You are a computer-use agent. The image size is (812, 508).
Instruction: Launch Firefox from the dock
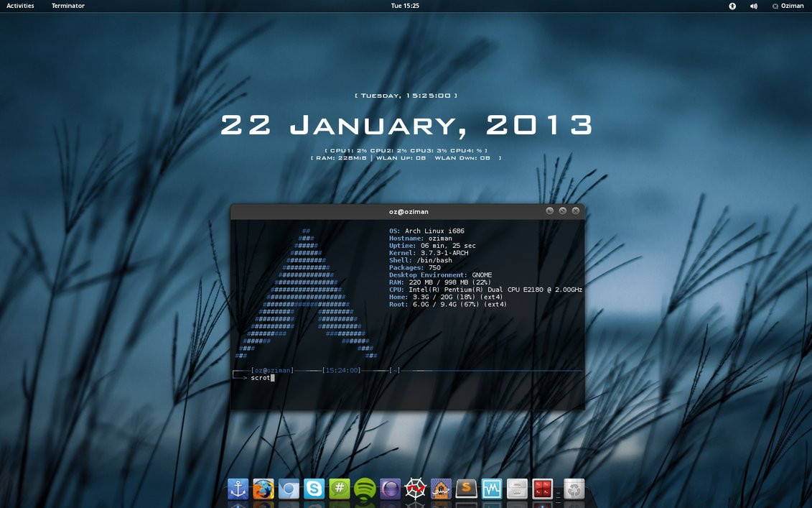(x=263, y=489)
